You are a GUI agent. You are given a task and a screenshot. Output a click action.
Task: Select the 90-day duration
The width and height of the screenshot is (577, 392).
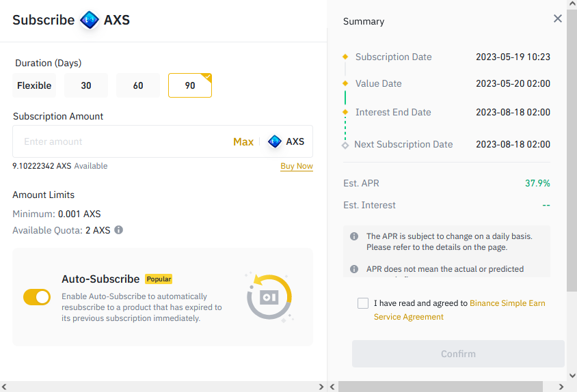tap(190, 85)
